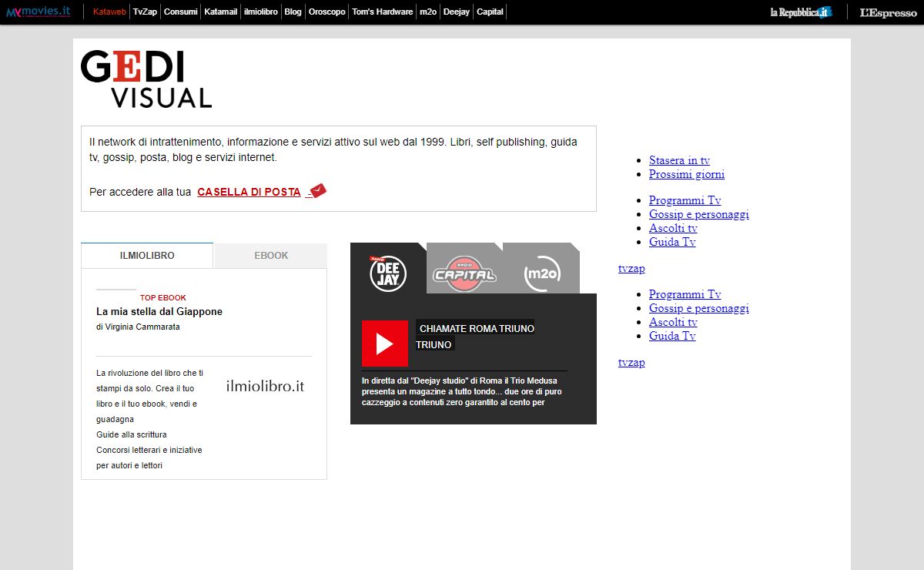
Task: Open the upper Guida Tv link
Action: pos(672,242)
